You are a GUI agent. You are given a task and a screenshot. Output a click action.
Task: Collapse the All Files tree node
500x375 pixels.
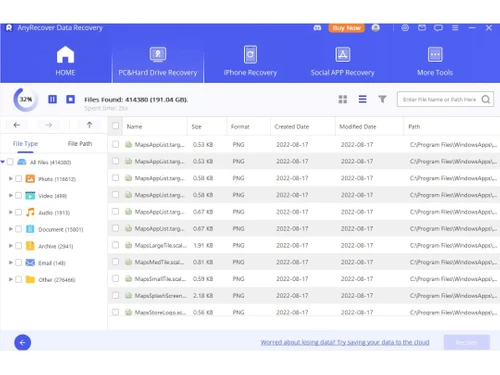(x=3, y=162)
